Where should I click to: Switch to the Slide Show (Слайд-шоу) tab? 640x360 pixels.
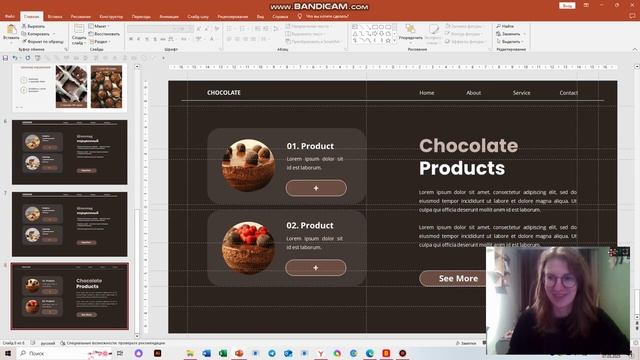[x=198, y=17]
